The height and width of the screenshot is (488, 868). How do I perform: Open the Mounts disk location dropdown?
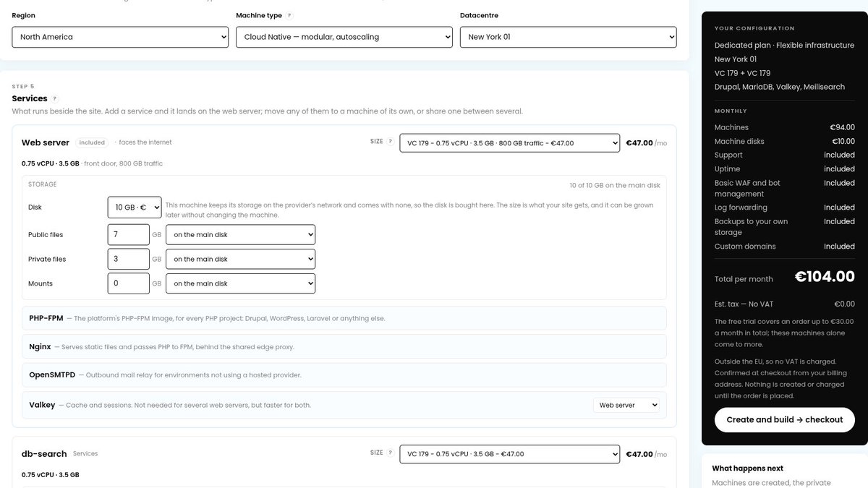click(x=241, y=283)
